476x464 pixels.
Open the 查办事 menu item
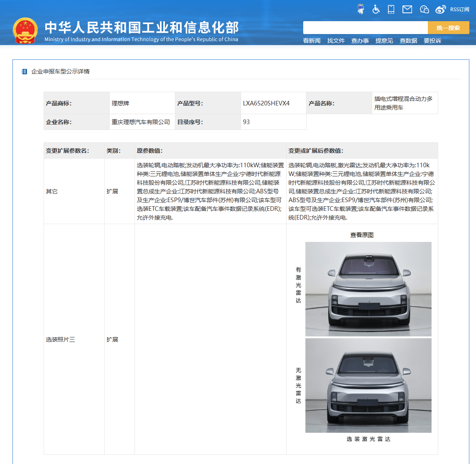[360, 41]
